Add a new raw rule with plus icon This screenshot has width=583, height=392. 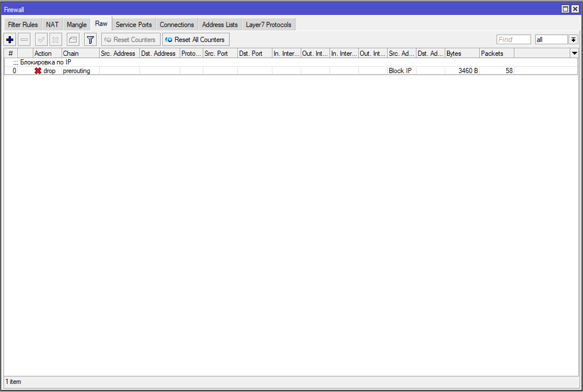pyautogui.click(x=10, y=39)
